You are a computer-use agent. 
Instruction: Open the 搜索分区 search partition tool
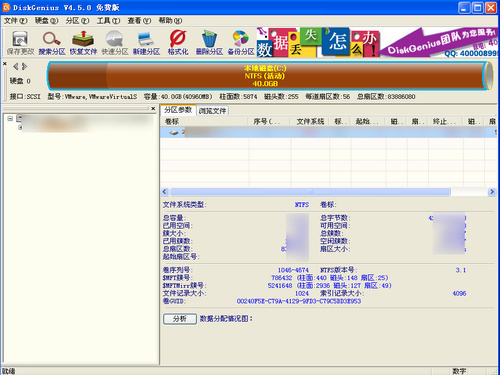[52, 43]
